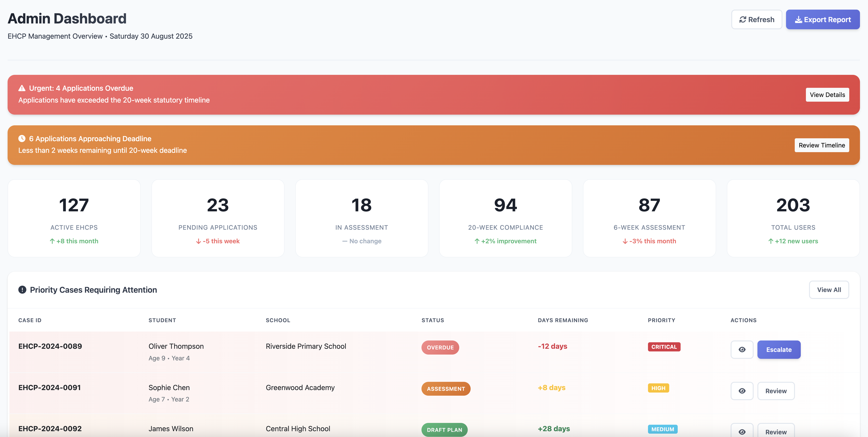This screenshot has width=868, height=437.
Task: Click the OVERDUE status badge
Action: pos(440,347)
